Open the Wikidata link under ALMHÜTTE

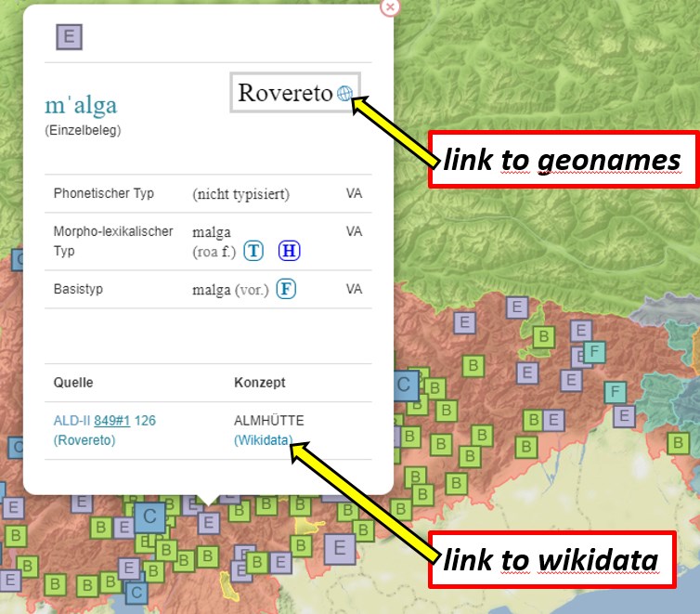(x=264, y=440)
